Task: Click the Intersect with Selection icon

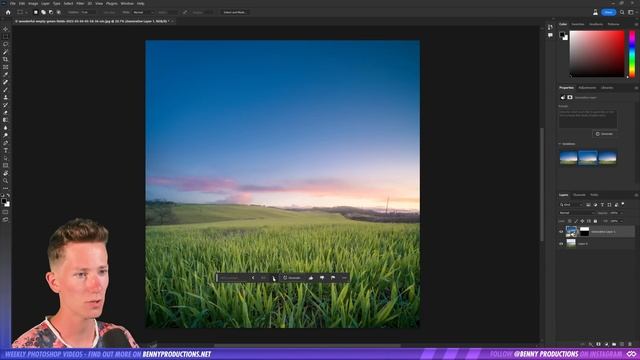Action: point(59,12)
